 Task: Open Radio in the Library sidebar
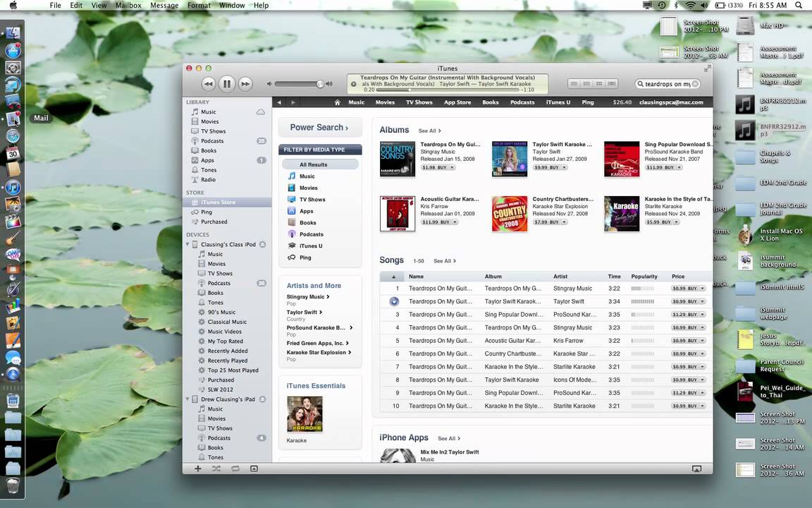(x=208, y=180)
